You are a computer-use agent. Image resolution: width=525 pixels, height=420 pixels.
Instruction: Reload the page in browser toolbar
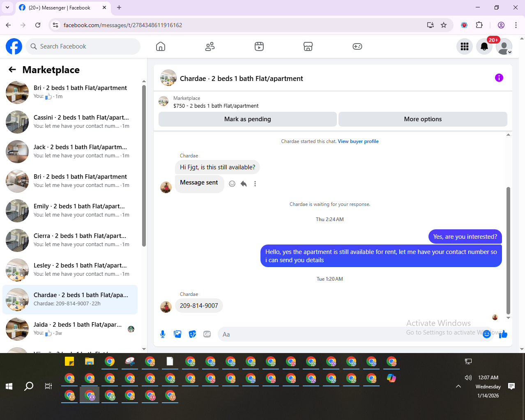[38, 25]
